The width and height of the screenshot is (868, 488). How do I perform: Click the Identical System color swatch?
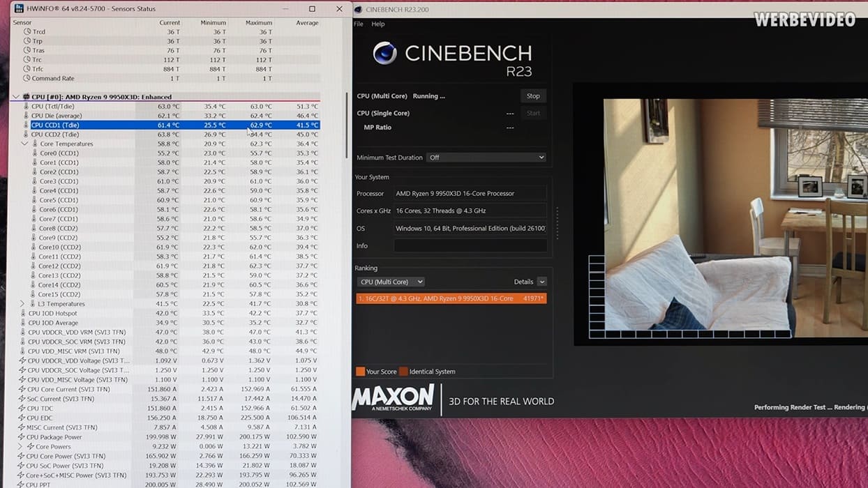click(403, 372)
